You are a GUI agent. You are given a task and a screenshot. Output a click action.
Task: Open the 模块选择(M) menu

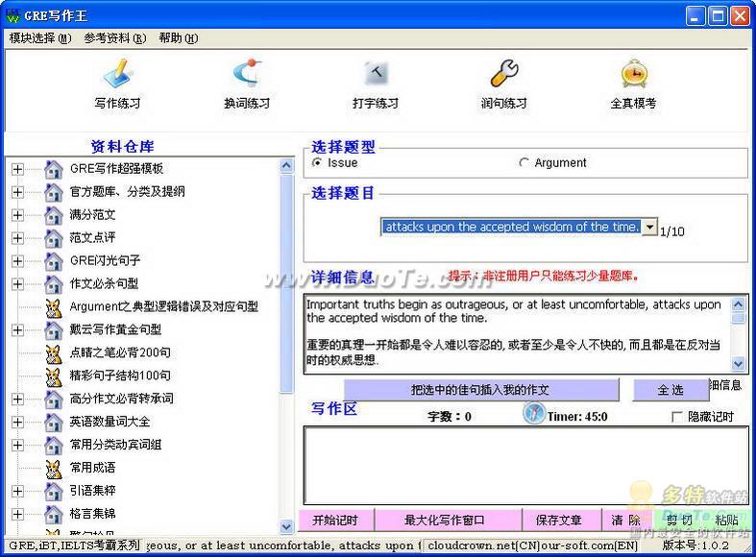40,38
